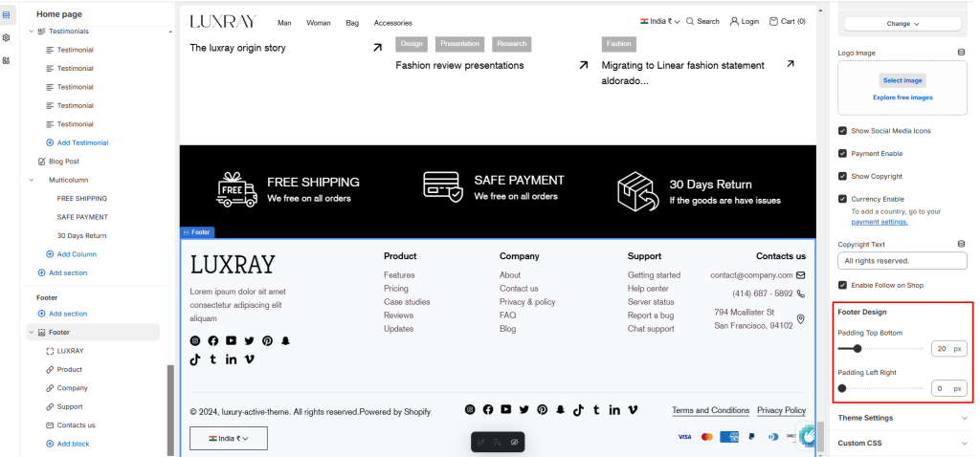Open India ₹ country selector in the footer

[229, 438]
